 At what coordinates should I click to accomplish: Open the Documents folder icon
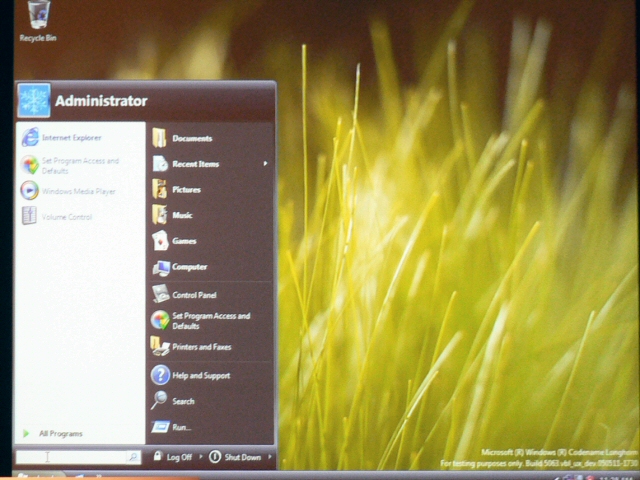[159, 138]
